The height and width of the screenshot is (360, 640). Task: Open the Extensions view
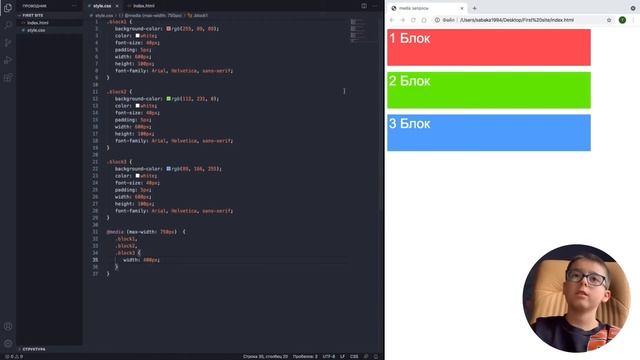[x=8, y=78]
